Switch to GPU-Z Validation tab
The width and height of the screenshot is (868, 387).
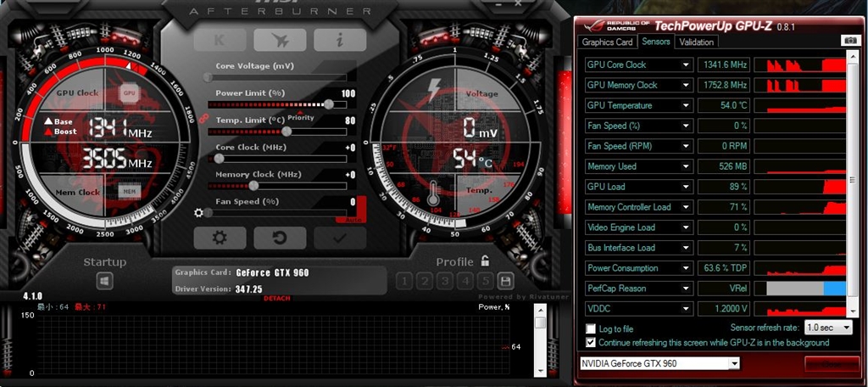coord(697,42)
